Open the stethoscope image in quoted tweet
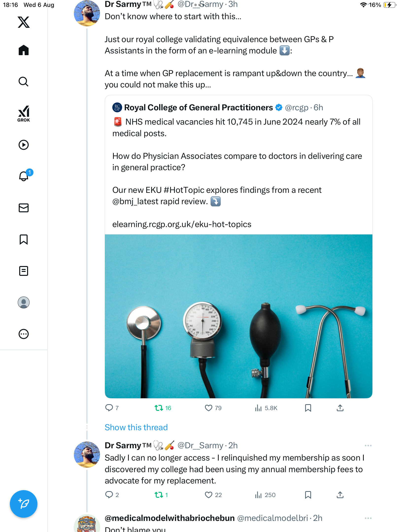 pyautogui.click(x=238, y=316)
